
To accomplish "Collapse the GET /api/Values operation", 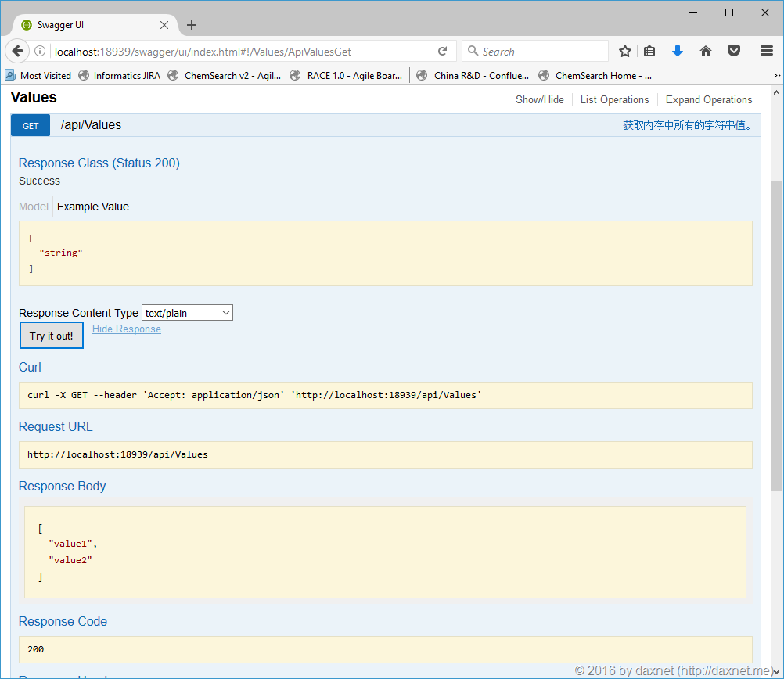I will pyautogui.click(x=91, y=125).
